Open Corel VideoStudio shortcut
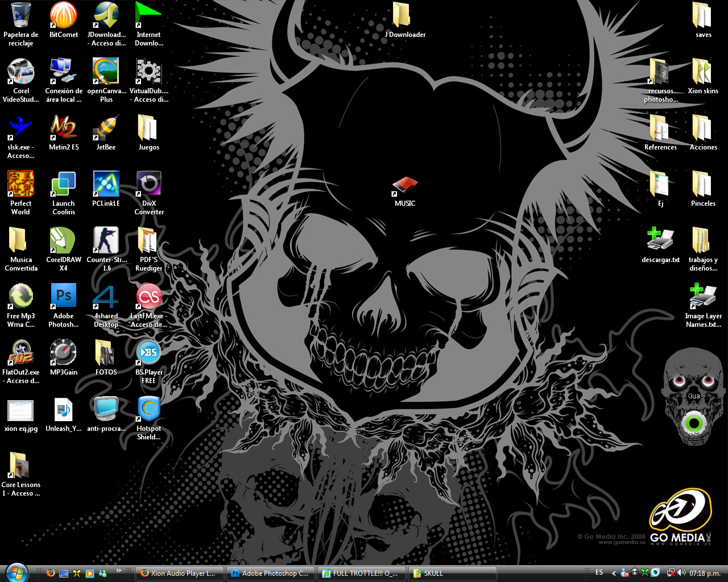The width and height of the screenshot is (728, 582). (21, 72)
